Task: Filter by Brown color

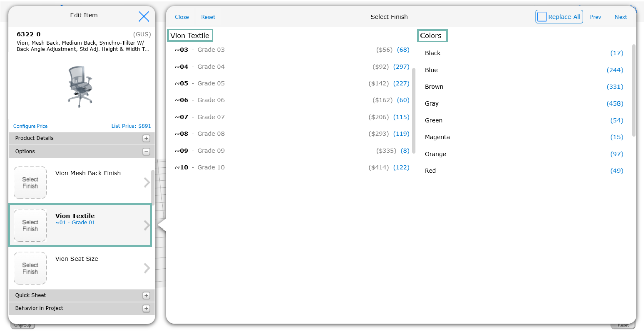Action: pos(524,87)
